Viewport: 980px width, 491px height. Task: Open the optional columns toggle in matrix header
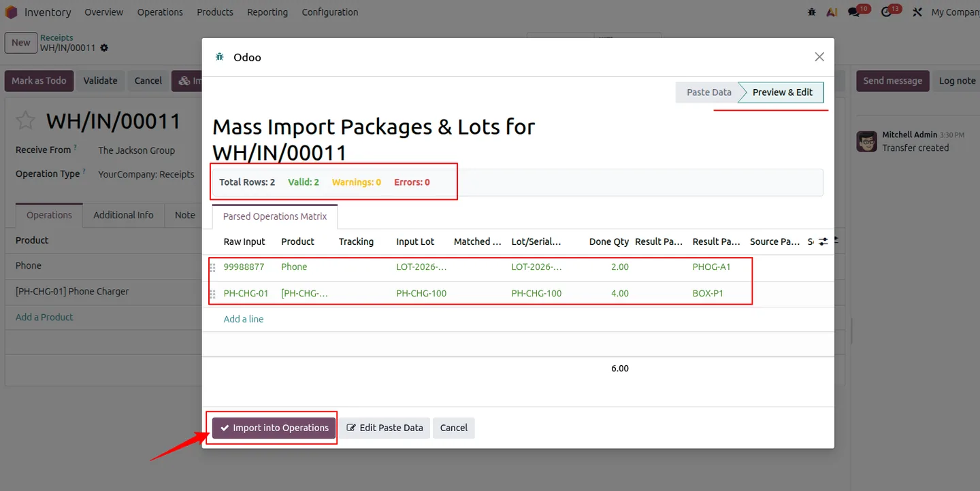point(823,241)
